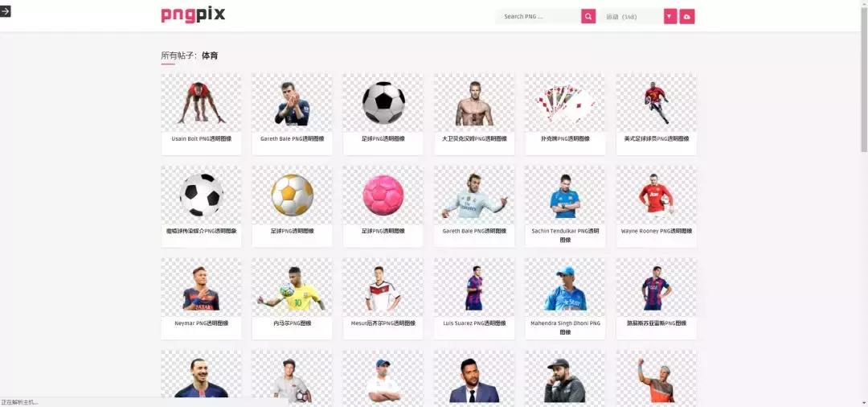This screenshot has width=868, height=407.
Task: Open the pngpix logo home link
Action: [x=193, y=15]
